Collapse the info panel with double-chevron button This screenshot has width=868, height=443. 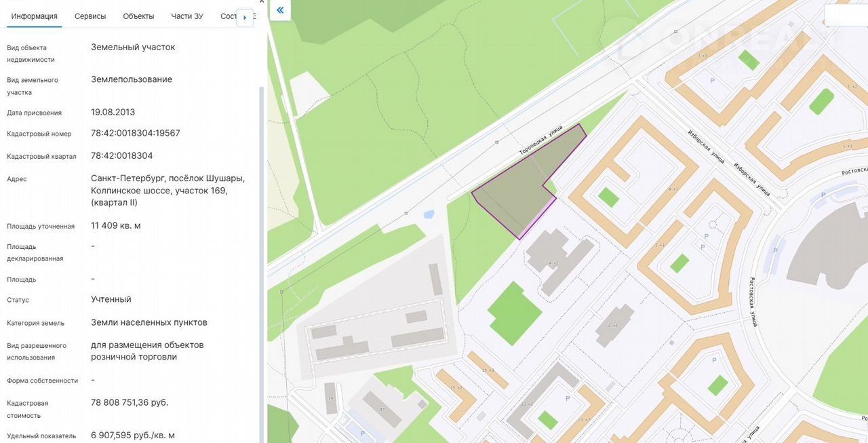point(280,11)
